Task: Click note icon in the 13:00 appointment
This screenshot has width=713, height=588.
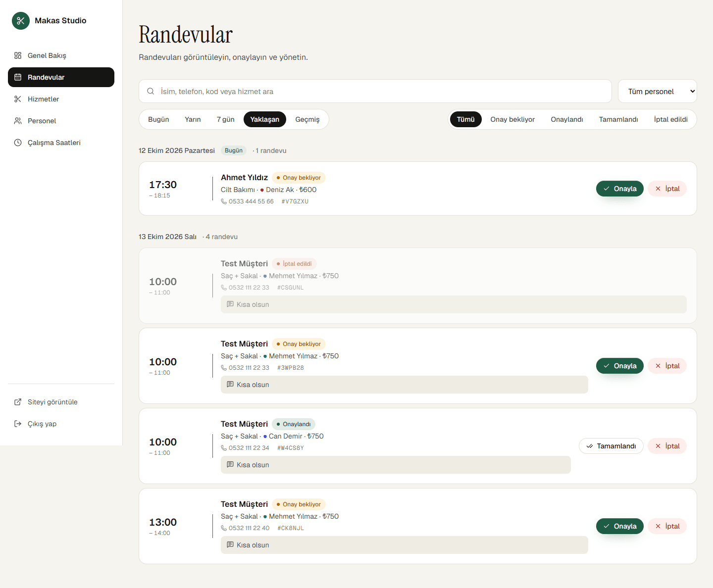Action: (x=230, y=544)
